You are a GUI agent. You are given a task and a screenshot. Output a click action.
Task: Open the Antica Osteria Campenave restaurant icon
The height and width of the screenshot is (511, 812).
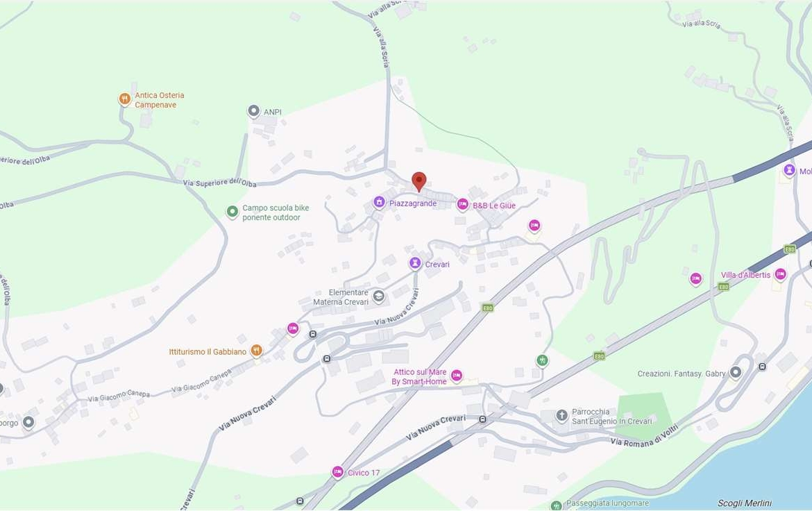click(124, 99)
